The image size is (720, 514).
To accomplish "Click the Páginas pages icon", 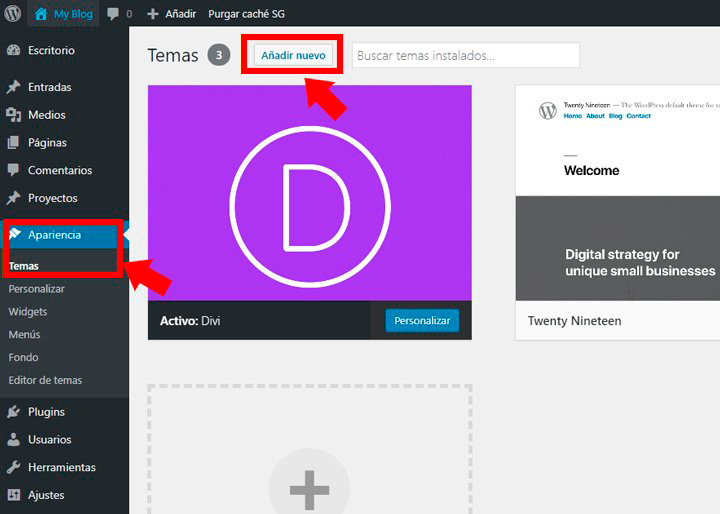I will pyautogui.click(x=14, y=142).
